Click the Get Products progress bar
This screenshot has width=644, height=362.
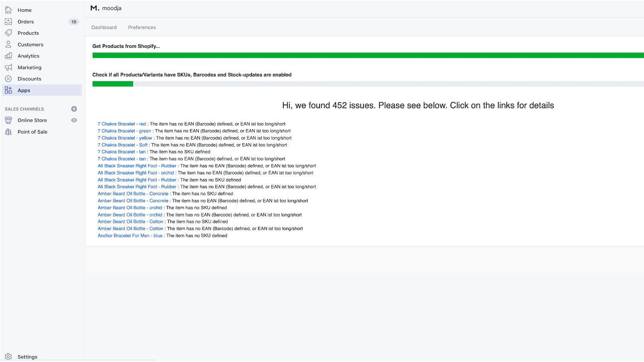368,55
